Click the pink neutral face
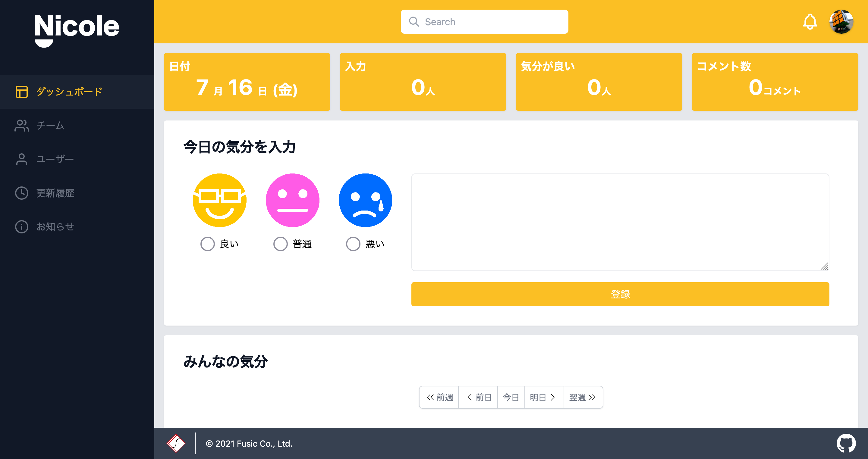The width and height of the screenshot is (868, 459). [x=292, y=200]
